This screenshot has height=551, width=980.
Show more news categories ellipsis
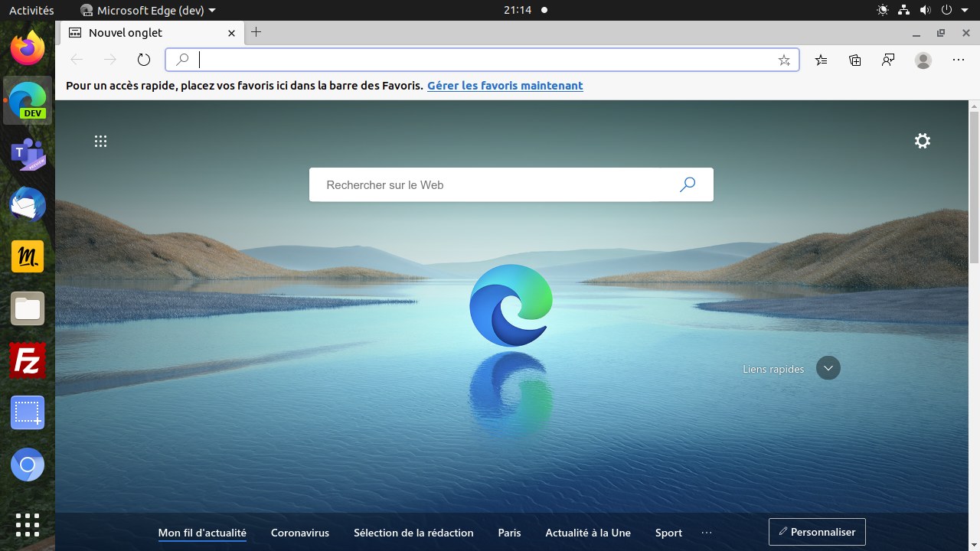click(x=707, y=533)
